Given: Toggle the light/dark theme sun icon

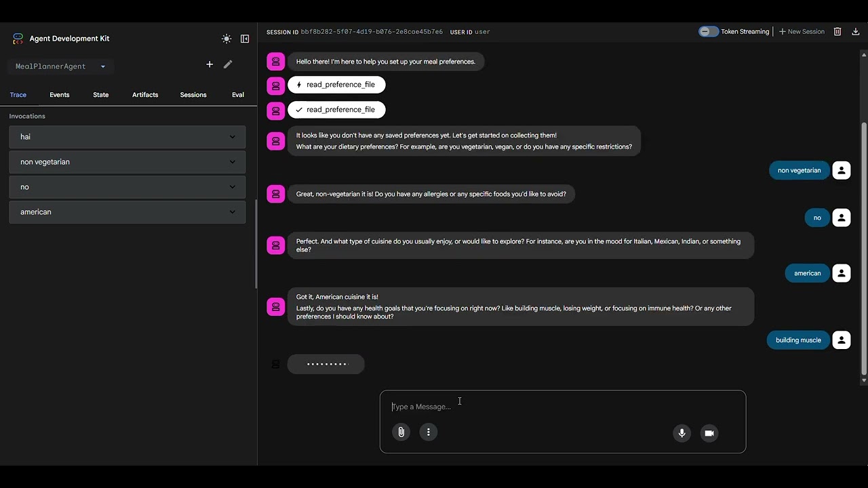Looking at the screenshot, I should tap(226, 39).
